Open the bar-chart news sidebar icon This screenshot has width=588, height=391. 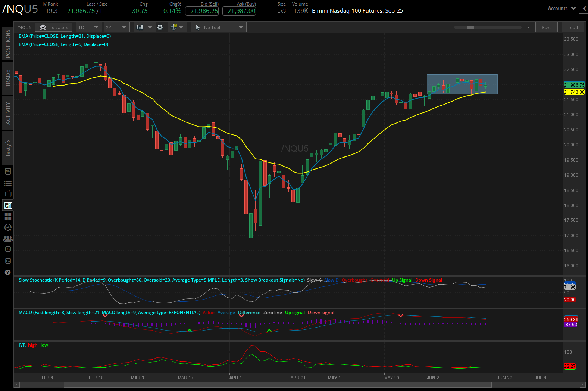(x=8, y=171)
